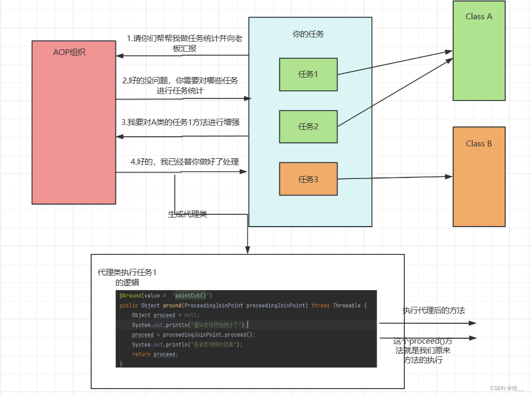Click the 代理类执行任务1的逻辑 heading text
Viewport: 532px width, 396px height.
(x=127, y=277)
